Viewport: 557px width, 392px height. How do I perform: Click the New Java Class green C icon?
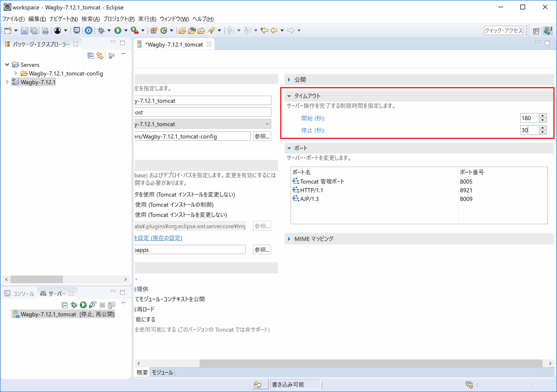[x=164, y=31]
